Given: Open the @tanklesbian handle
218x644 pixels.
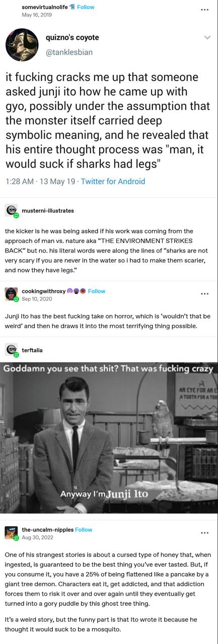Looking at the screenshot, I should 69,52.
